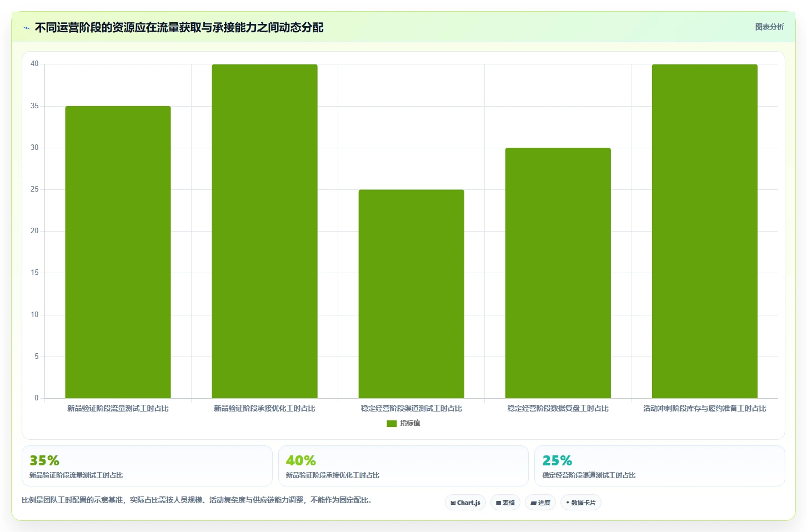Screen dimensions: 807x532
Task: Click the 稳定经营阶段渠道测试工时占比 bar
Action: tap(411, 294)
